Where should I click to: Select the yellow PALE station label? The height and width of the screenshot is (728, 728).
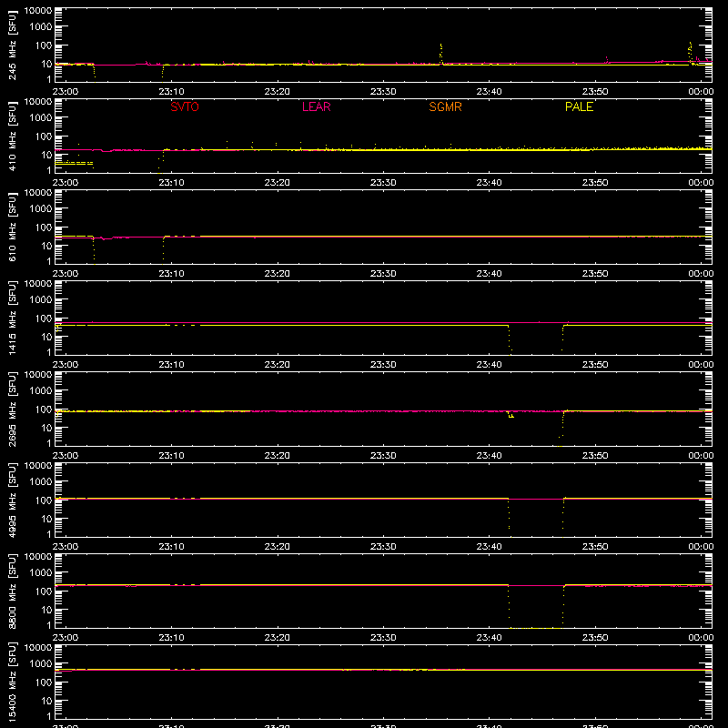(579, 106)
